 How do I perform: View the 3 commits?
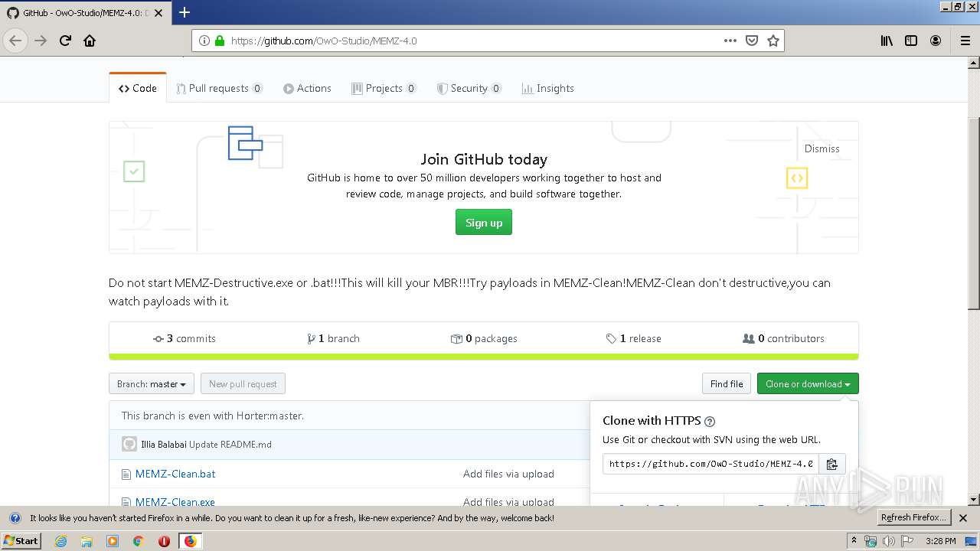[x=185, y=338]
